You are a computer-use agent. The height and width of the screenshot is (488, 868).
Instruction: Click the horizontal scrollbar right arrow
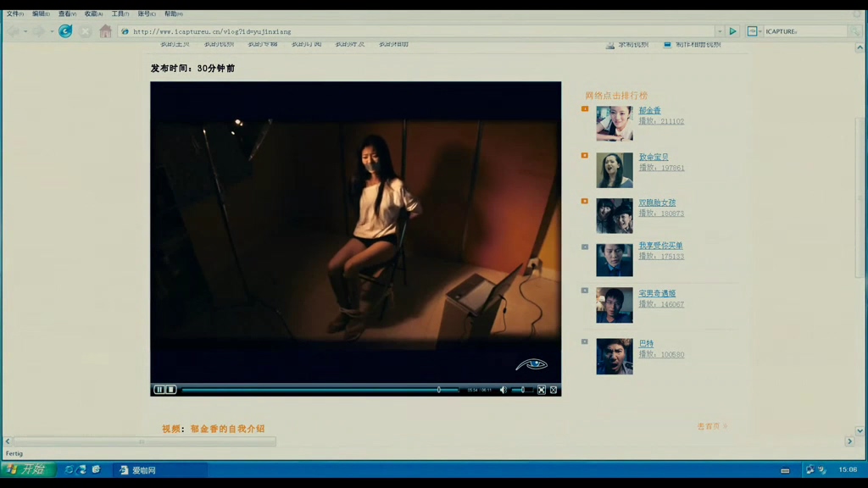pos(849,441)
